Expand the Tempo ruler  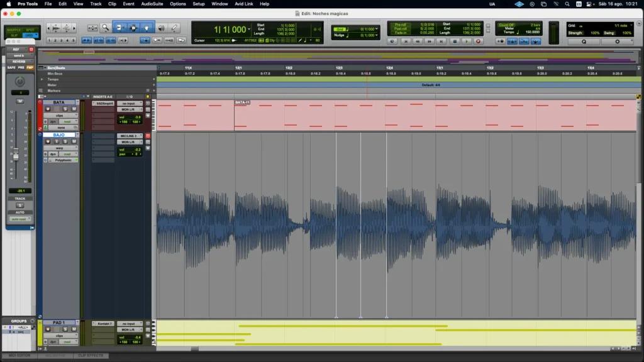click(42, 79)
